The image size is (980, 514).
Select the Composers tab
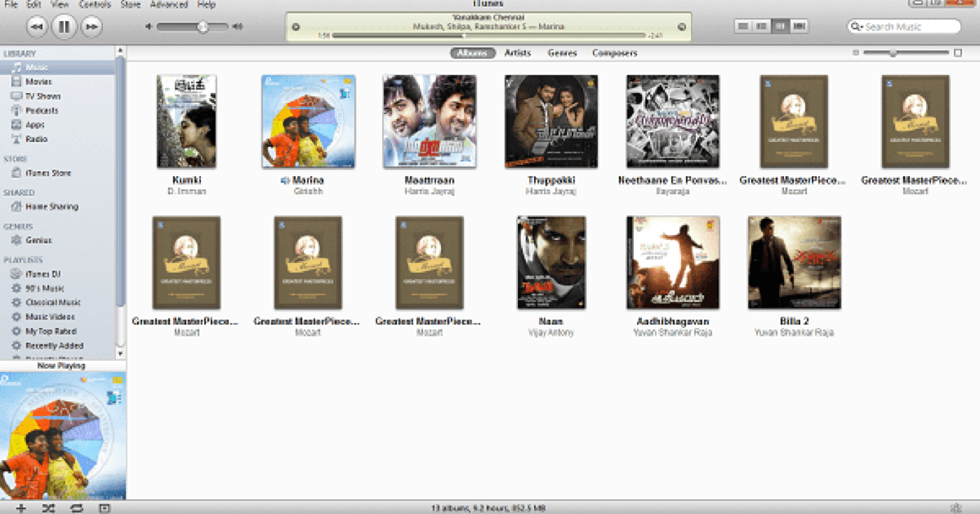pyautogui.click(x=615, y=53)
